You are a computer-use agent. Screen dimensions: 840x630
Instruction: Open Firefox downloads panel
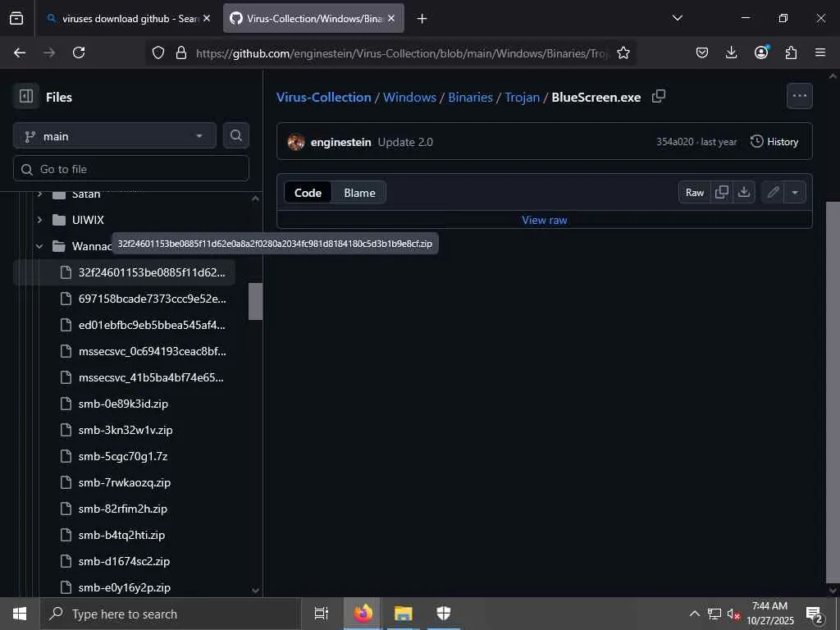click(x=731, y=52)
